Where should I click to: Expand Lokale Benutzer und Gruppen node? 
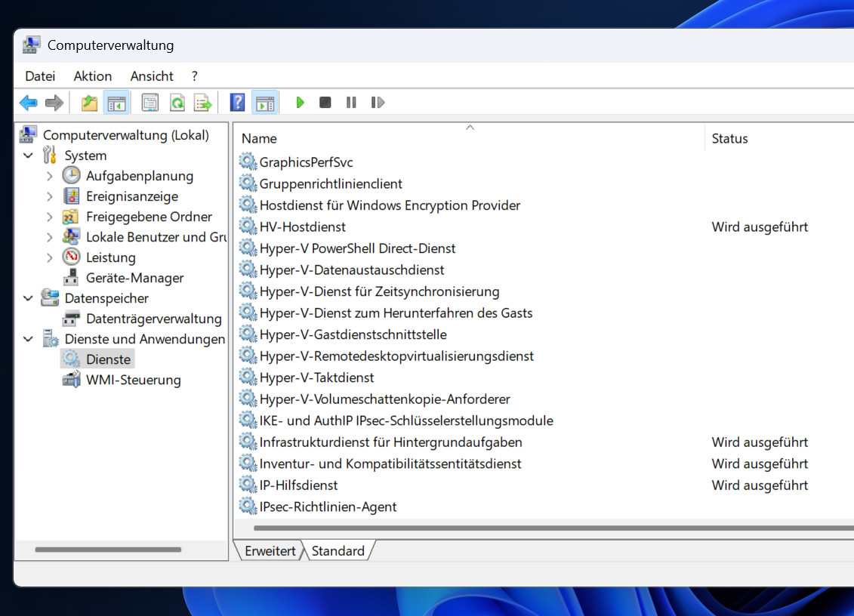click(x=50, y=237)
